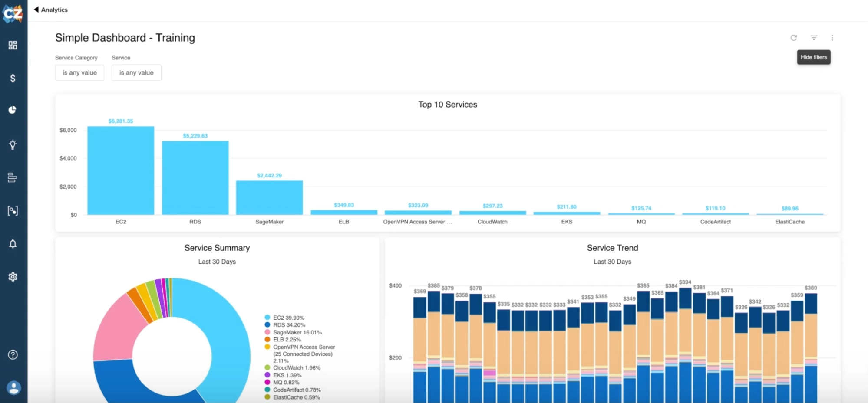Open the bell notifications icon

13,244
